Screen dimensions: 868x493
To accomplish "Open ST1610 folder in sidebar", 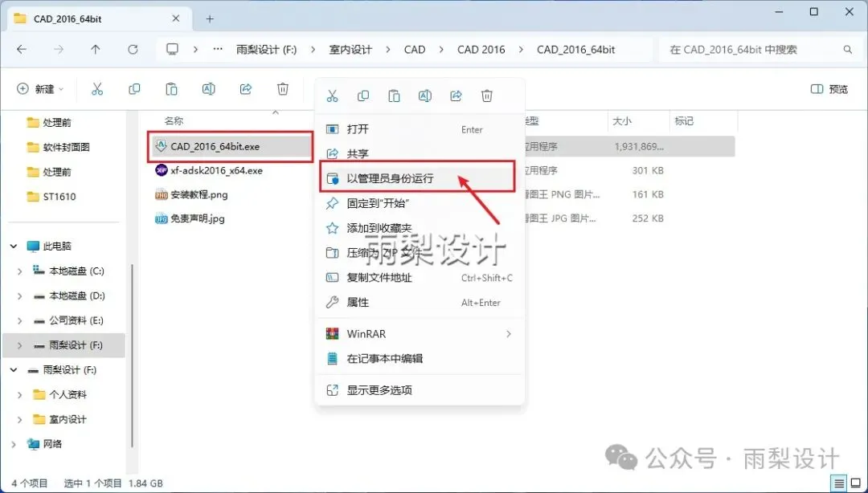I will click(x=59, y=197).
